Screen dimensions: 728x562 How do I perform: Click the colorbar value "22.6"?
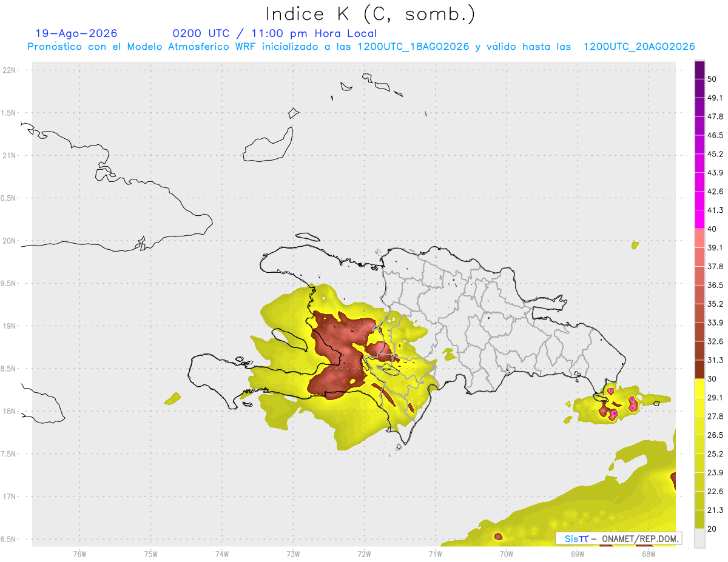click(x=715, y=491)
